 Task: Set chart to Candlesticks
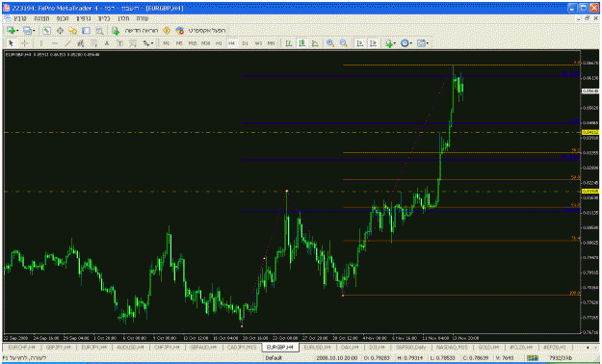[301, 43]
